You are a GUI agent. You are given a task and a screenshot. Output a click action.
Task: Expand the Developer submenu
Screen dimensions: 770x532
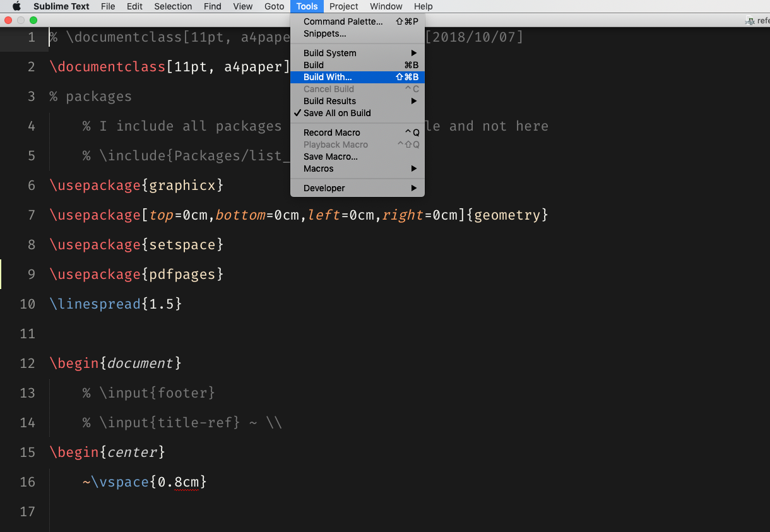click(x=357, y=188)
